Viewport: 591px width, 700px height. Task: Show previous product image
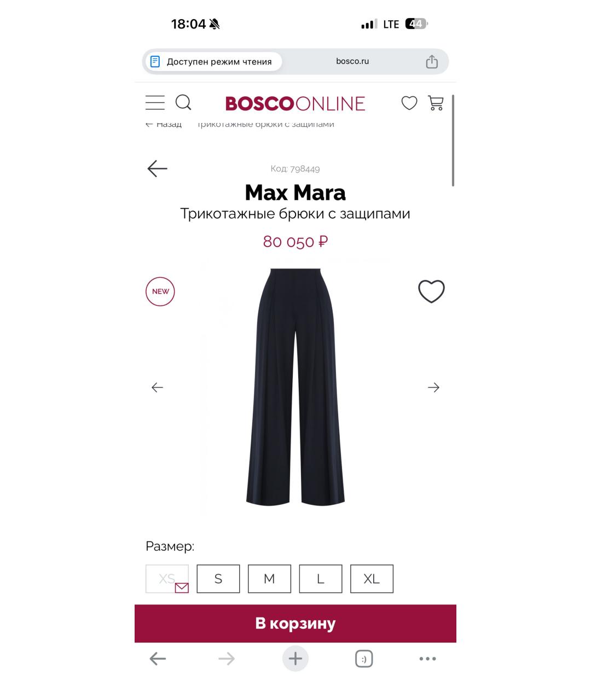coord(157,387)
